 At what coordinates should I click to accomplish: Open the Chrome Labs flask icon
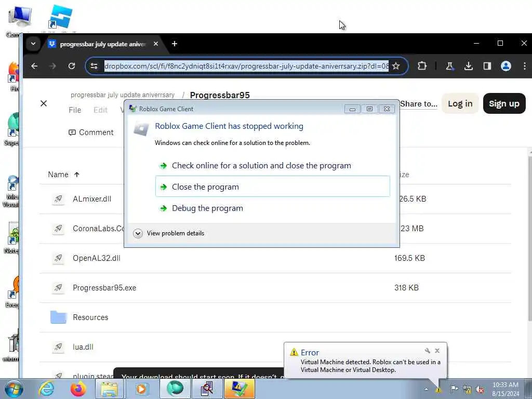tap(449, 66)
